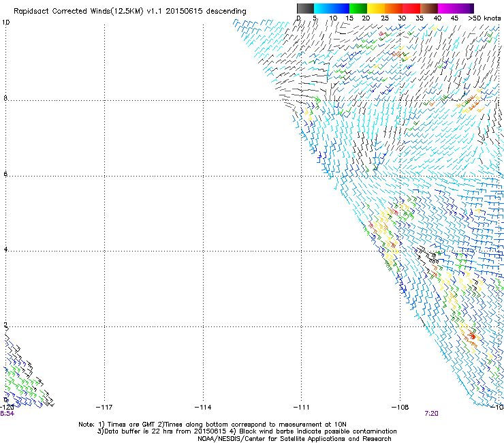504x443 pixels.
Task: Click the NOAA/NESDIS credit line
Action: (x=294, y=439)
